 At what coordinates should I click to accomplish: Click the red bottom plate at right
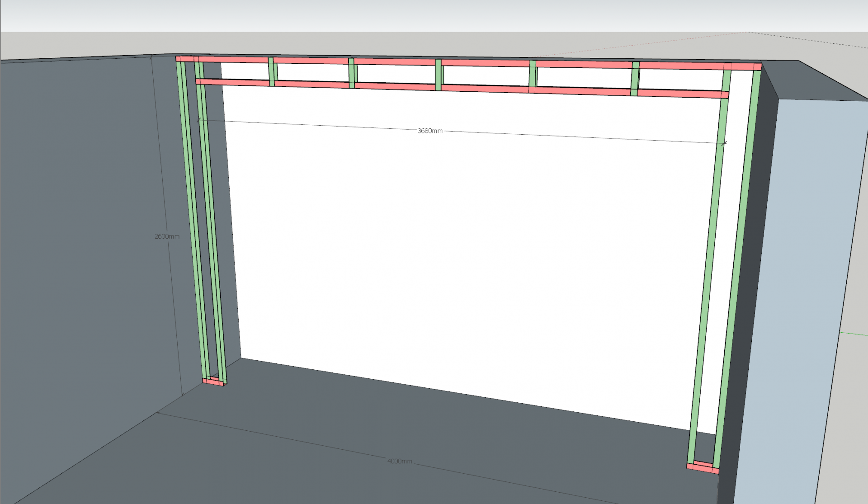click(x=702, y=468)
